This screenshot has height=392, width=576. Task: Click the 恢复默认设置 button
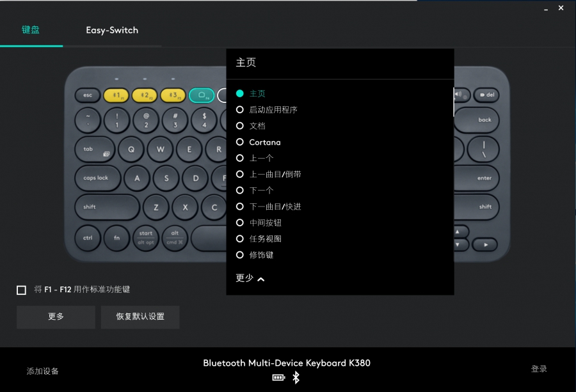140,317
